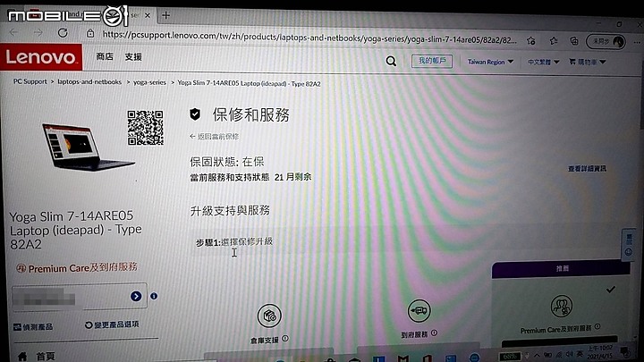Click the 返回當前保修 back link

click(x=214, y=136)
